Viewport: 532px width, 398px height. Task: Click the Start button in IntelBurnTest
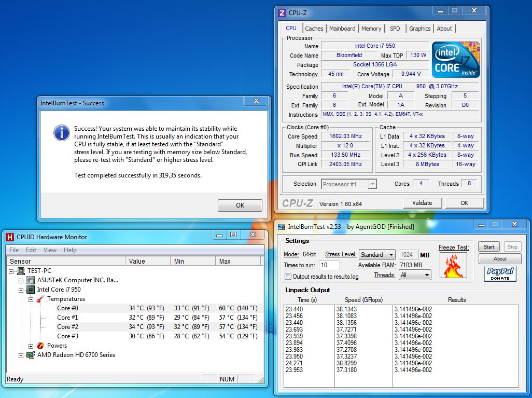(489, 247)
